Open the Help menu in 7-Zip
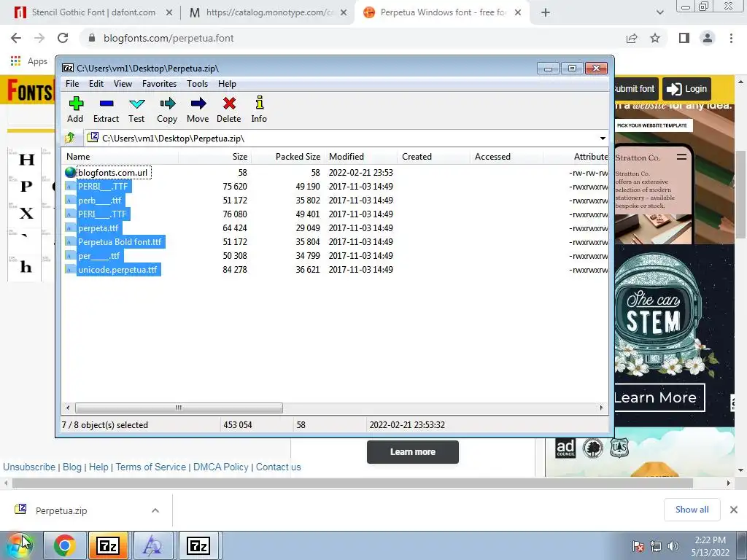 228,84
